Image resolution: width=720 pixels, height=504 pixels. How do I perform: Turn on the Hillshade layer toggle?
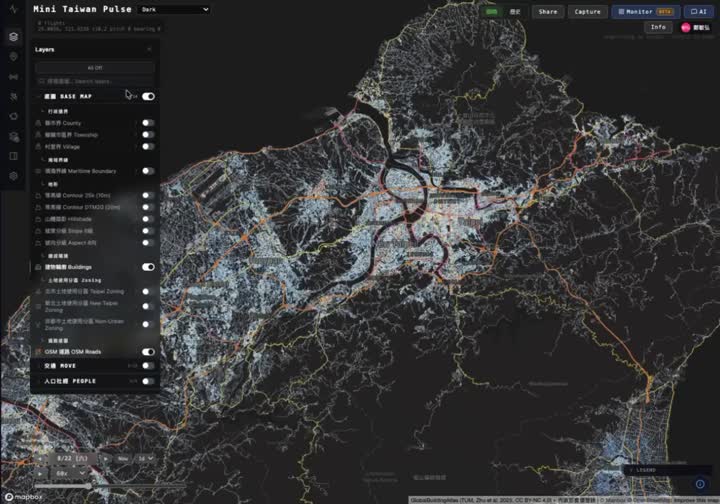(x=148, y=219)
